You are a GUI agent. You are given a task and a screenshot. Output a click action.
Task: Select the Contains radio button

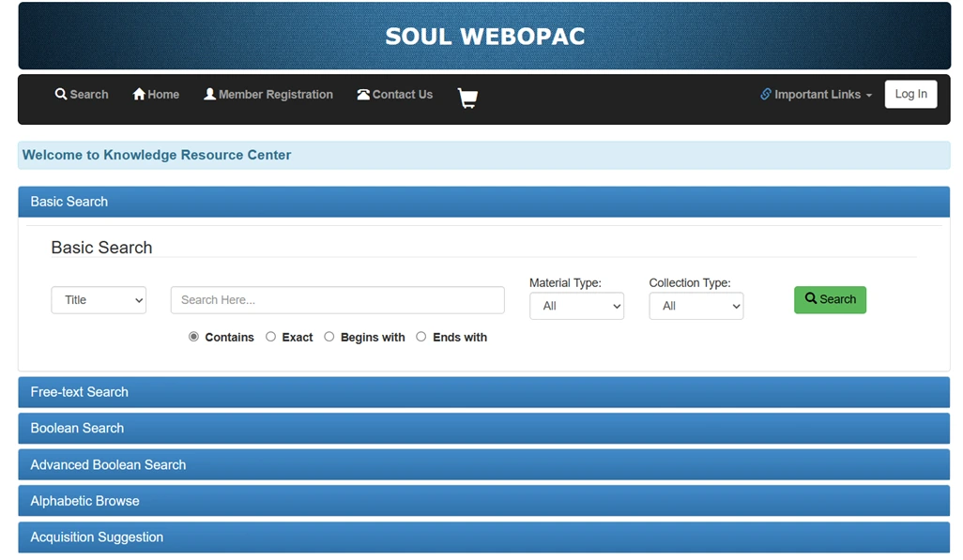coord(193,336)
